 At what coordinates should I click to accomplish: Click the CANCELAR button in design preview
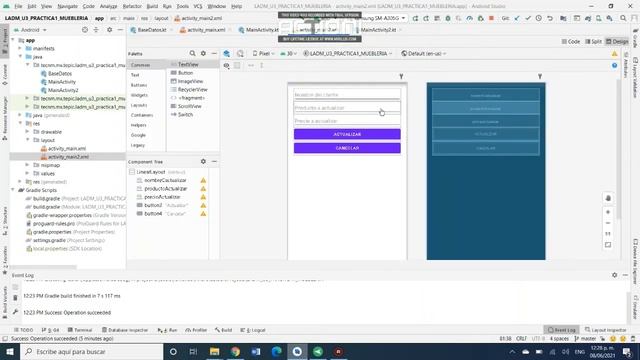click(347, 148)
